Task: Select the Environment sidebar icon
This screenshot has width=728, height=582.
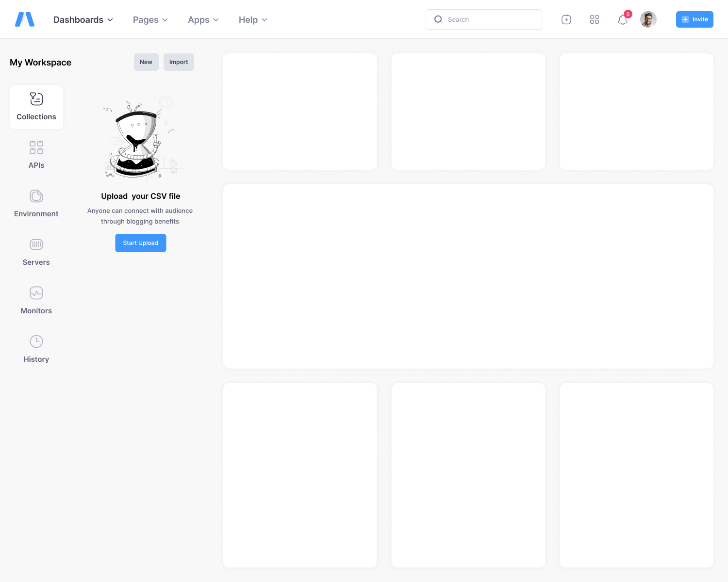Action: click(x=36, y=196)
